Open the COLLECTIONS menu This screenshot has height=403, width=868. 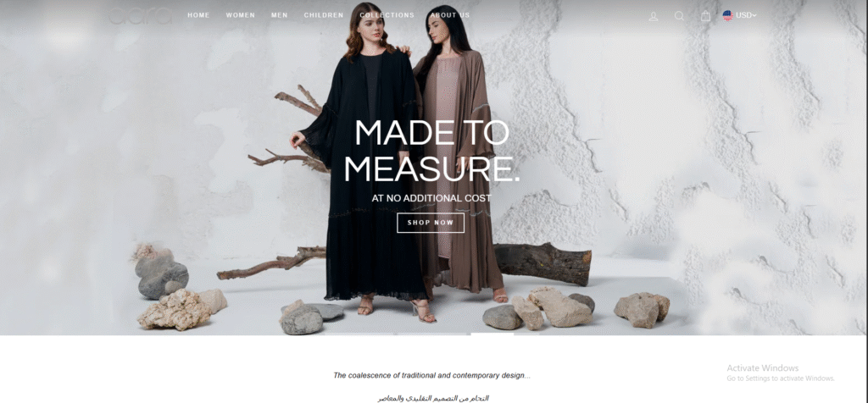click(x=387, y=15)
